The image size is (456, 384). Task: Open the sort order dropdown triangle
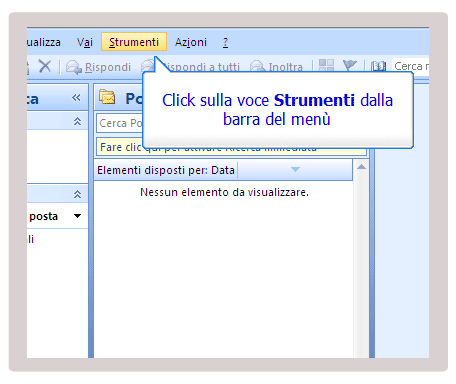[295, 170]
